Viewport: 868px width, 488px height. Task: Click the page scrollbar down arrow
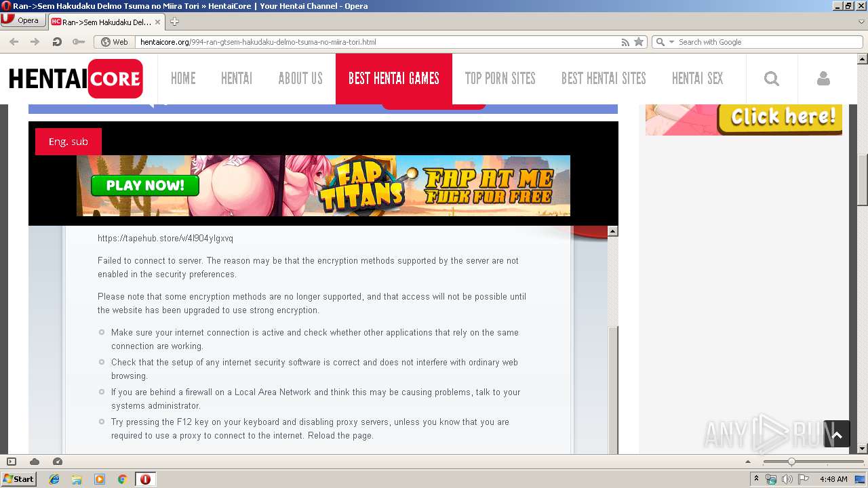click(863, 448)
